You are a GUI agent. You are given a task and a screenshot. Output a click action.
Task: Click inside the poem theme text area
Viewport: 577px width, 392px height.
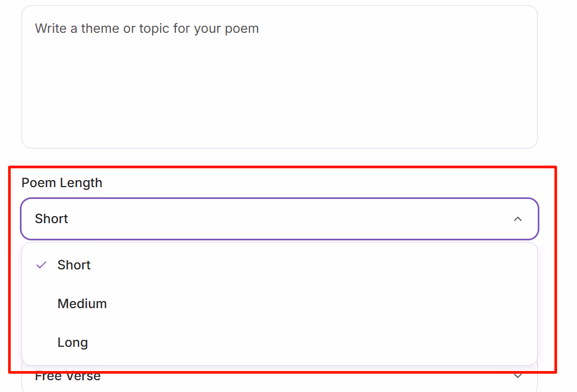point(279,75)
